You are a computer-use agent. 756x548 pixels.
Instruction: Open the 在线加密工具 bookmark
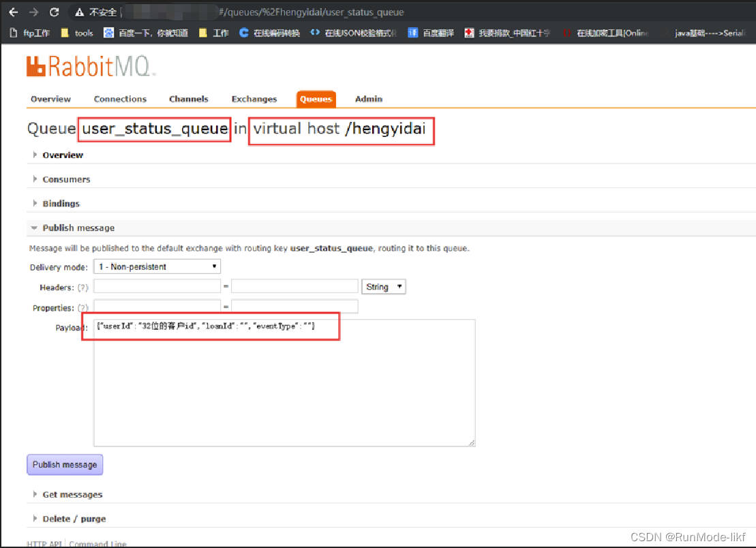pos(606,33)
